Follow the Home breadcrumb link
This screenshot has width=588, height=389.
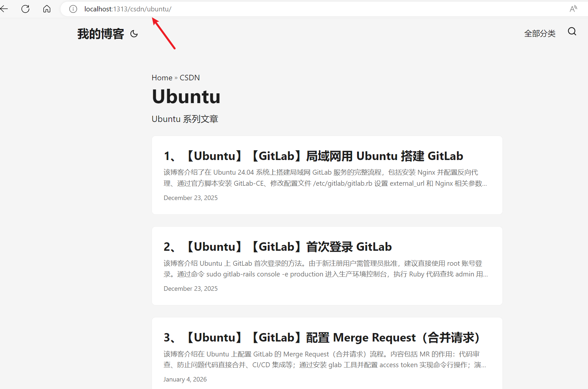coord(162,78)
